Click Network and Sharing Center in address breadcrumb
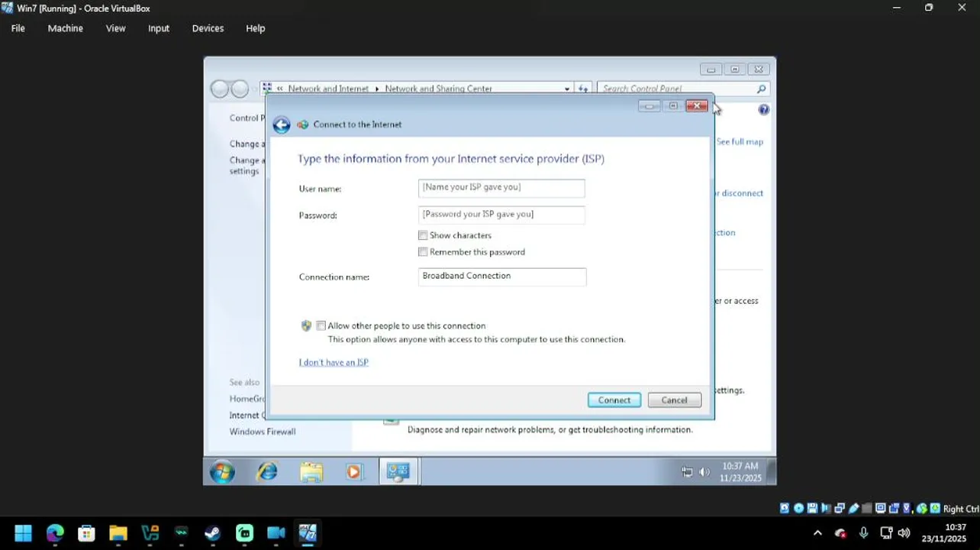This screenshot has height=550, width=980. (439, 89)
